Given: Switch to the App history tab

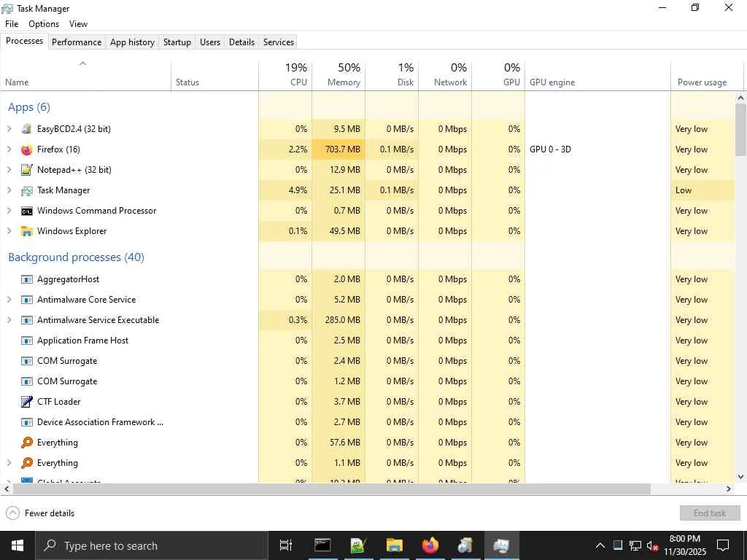Looking at the screenshot, I should point(133,42).
